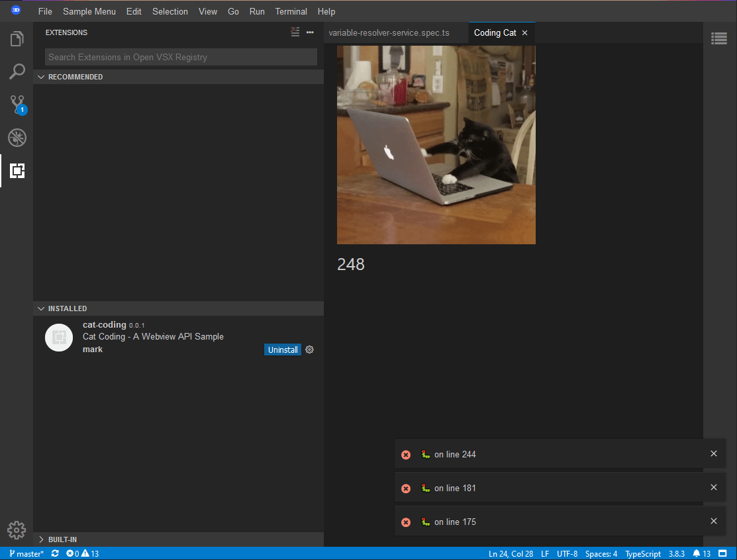Image resolution: width=737 pixels, height=560 pixels.
Task: Select the Search icon in the activity bar
Action: 17,71
